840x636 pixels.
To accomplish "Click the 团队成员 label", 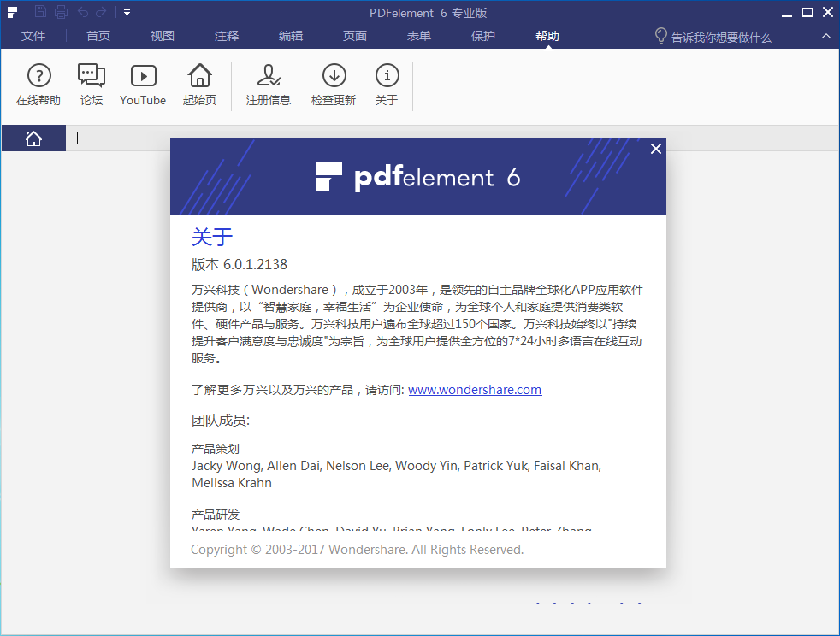I will tap(221, 421).
